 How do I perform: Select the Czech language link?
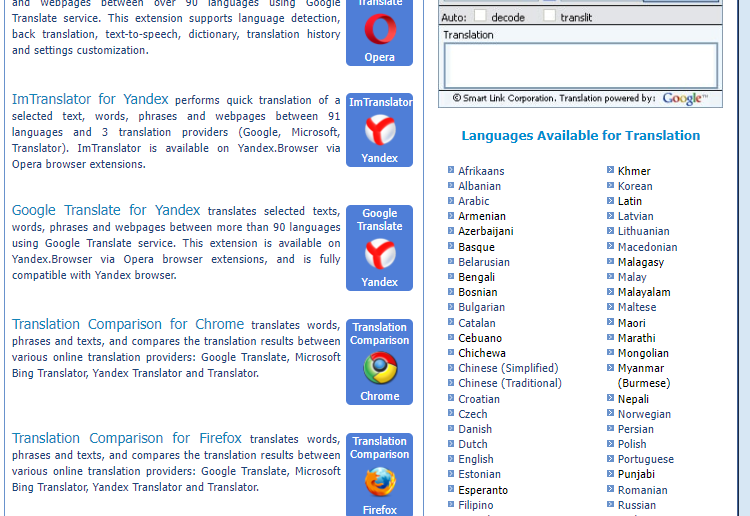coord(473,414)
